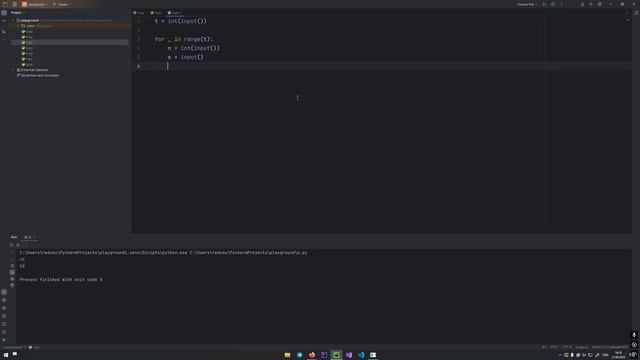Open the main hamburger menu
Image resolution: width=640 pixels, height=360 pixels.
click(15, 4)
